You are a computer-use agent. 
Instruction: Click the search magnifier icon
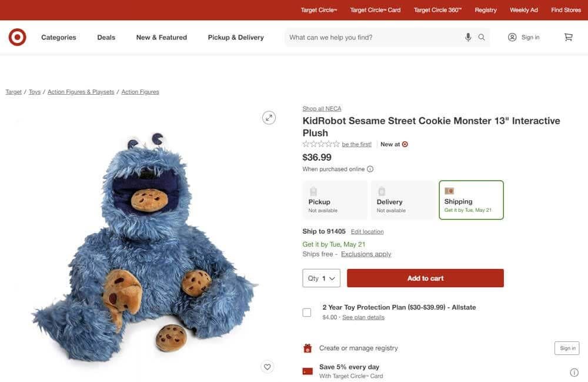480,36
